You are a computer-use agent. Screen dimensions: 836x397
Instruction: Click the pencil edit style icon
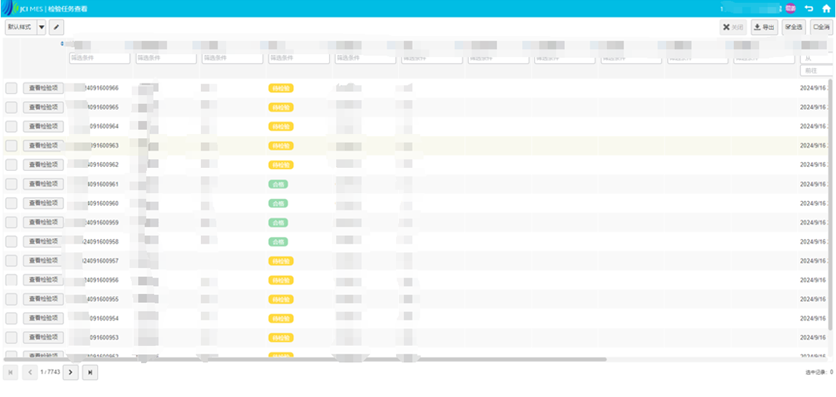[x=57, y=27]
